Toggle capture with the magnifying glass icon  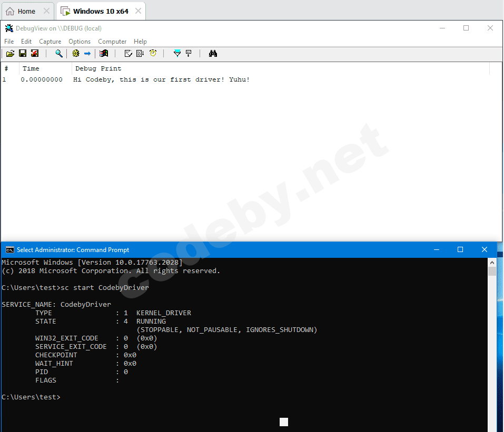(x=59, y=53)
